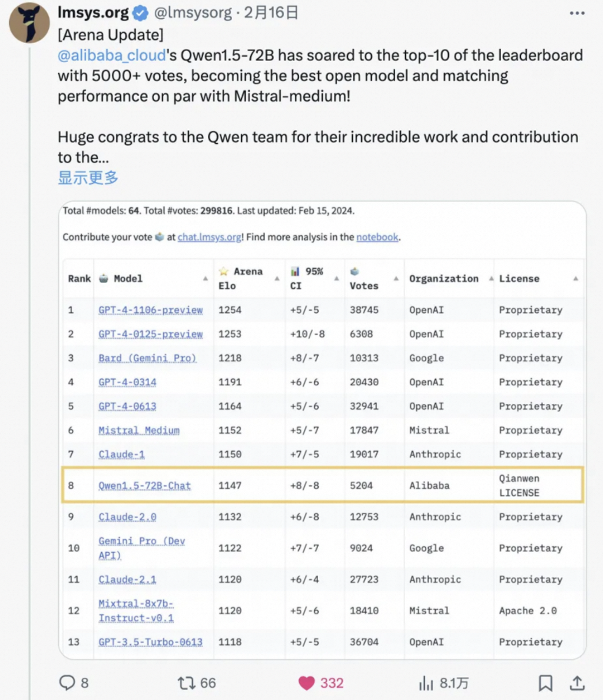Open the notebook analysis link
Viewport: 603px width, 700px height.
point(377,237)
